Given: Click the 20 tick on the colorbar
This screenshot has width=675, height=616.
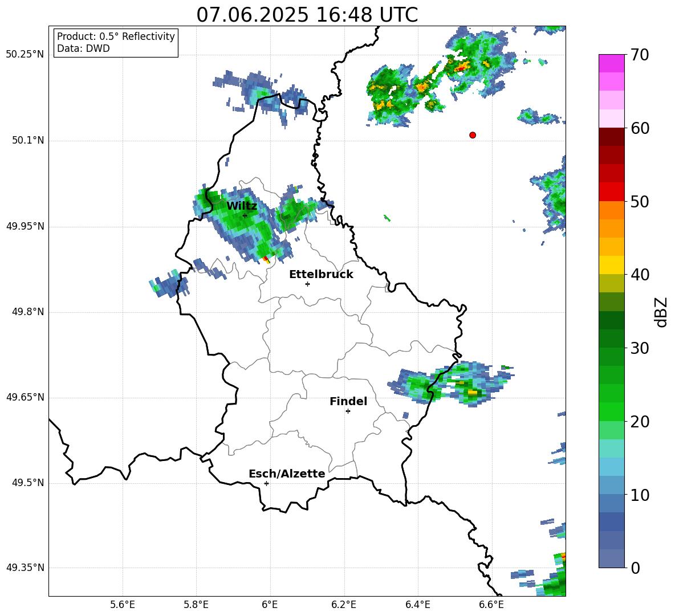Looking at the screenshot, I should tap(640, 421).
